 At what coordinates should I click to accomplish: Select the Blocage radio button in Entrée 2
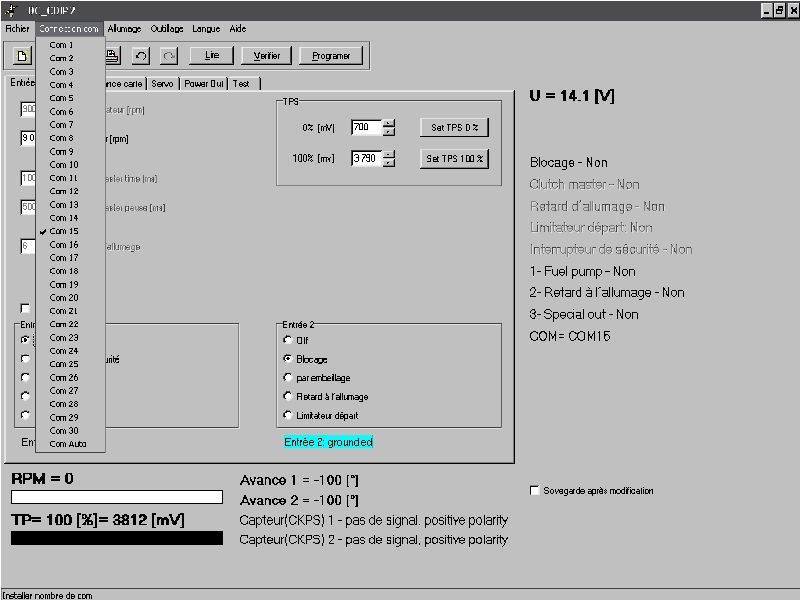tap(288, 359)
